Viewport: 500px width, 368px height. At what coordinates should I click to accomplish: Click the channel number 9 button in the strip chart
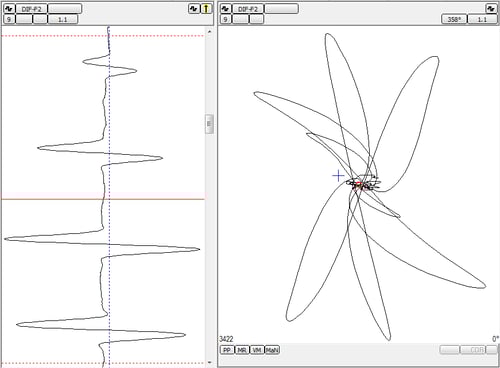point(9,19)
